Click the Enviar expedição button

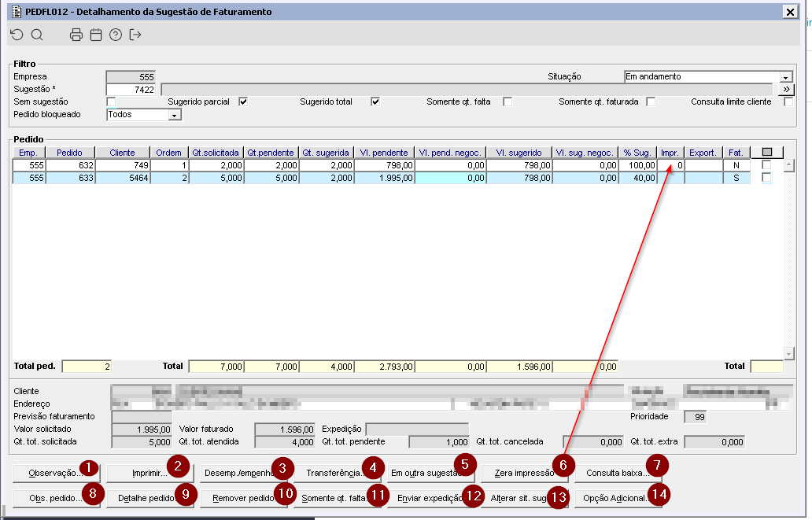431,498
